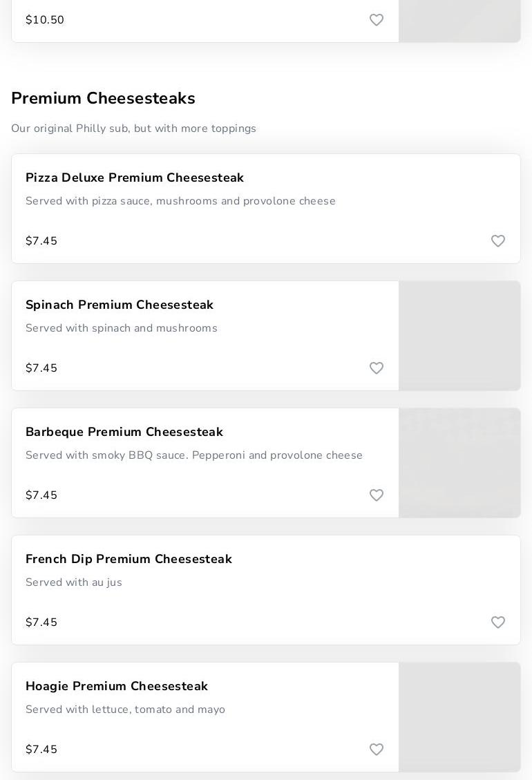Click the pizza sauce, mushrooms and provolone description
The height and width of the screenshot is (780, 532).
click(180, 202)
